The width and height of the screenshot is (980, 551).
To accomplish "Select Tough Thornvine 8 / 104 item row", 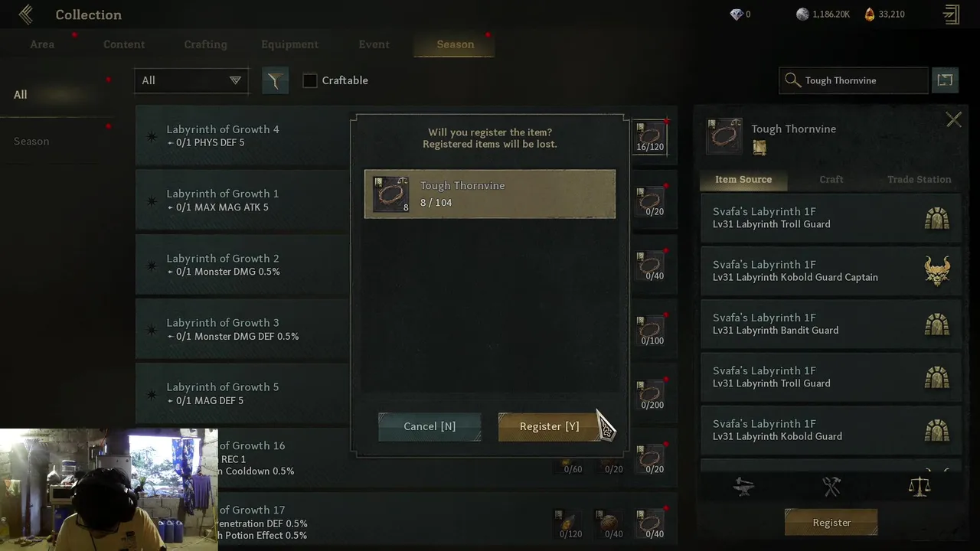I will pos(490,194).
